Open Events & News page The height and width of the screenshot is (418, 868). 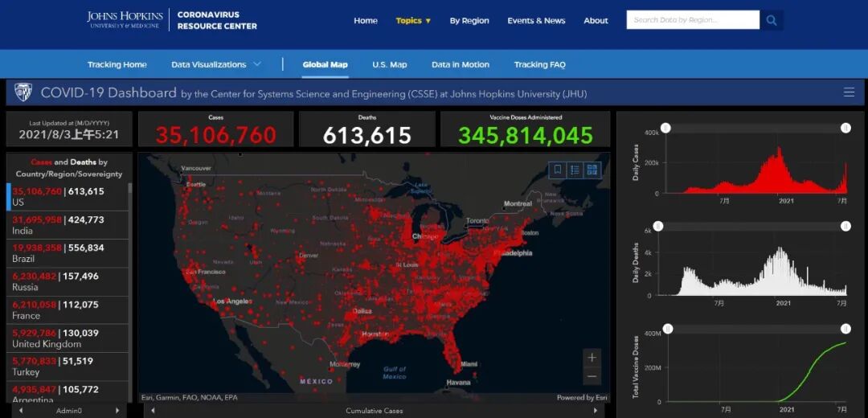point(536,20)
